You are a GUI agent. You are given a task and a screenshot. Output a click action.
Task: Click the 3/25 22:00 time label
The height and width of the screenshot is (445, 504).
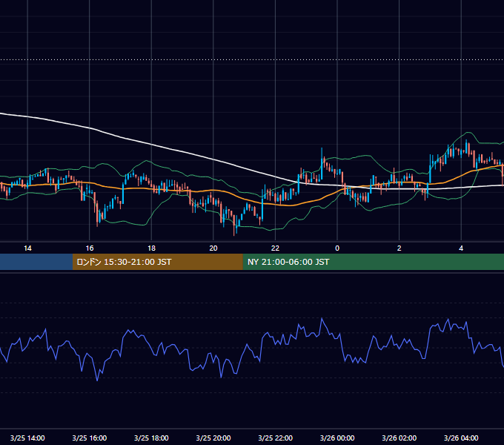pyautogui.click(x=276, y=438)
